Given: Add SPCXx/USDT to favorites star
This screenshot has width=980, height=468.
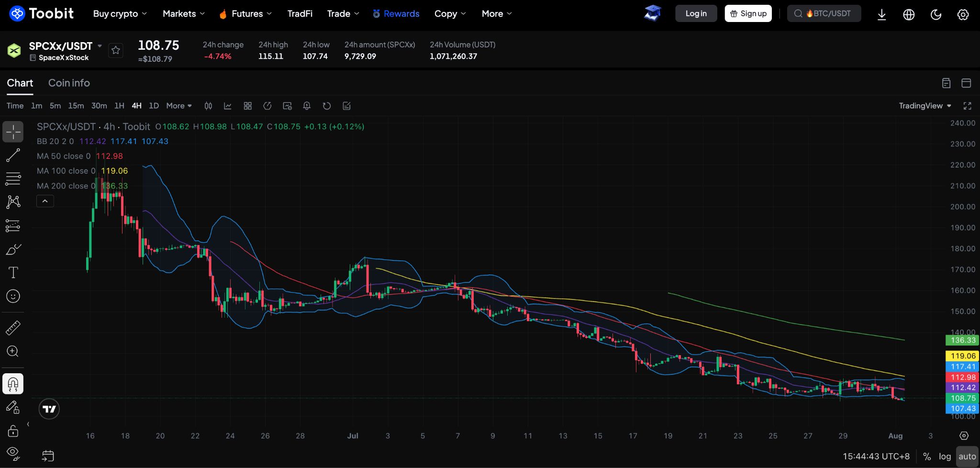Looking at the screenshot, I should point(116,50).
